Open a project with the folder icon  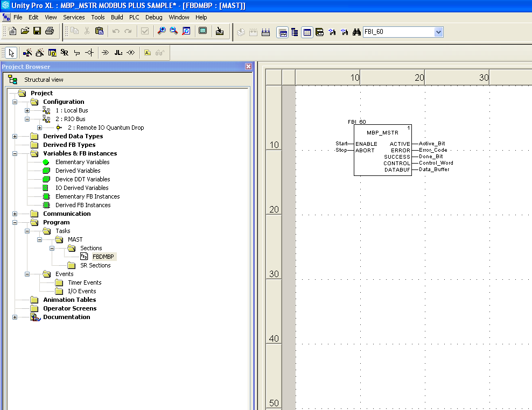coord(25,31)
